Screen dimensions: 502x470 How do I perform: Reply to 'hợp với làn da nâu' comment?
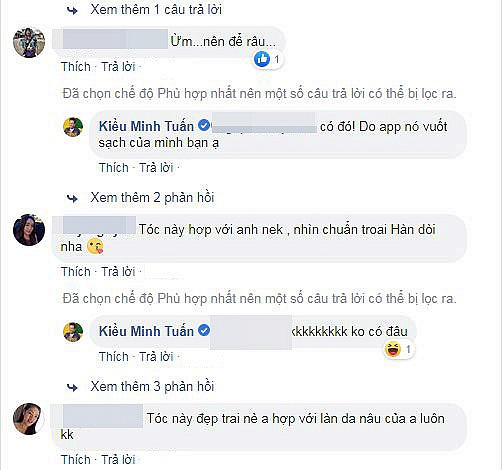coord(118,460)
